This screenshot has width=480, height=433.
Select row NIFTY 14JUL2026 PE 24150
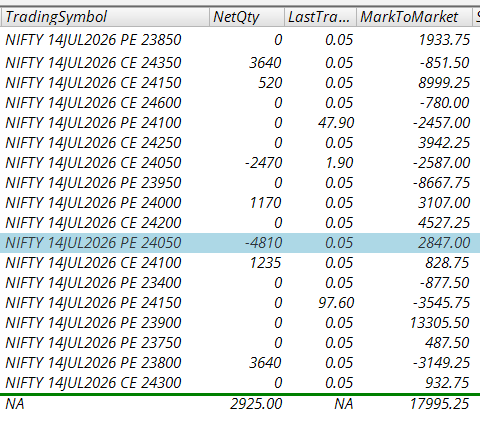coord(240,303)
